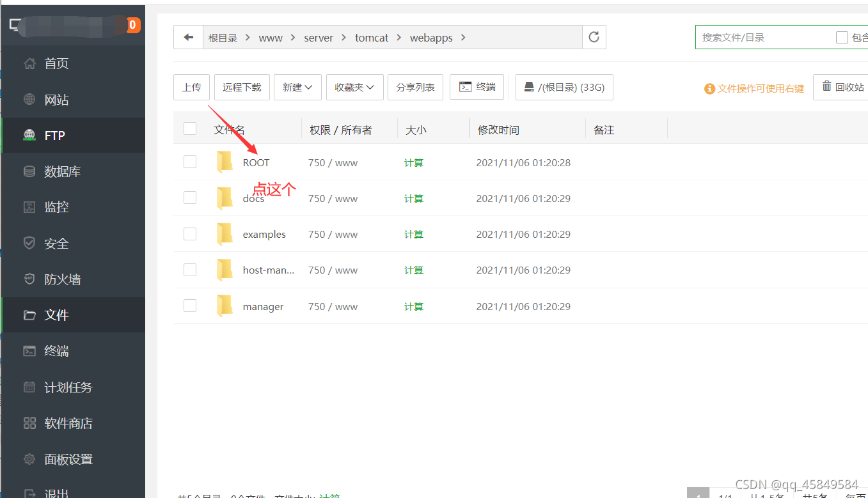Open the 面板设置 sidebar menu item
Viewport: 868px width, 498px height.
click(73, 459)
